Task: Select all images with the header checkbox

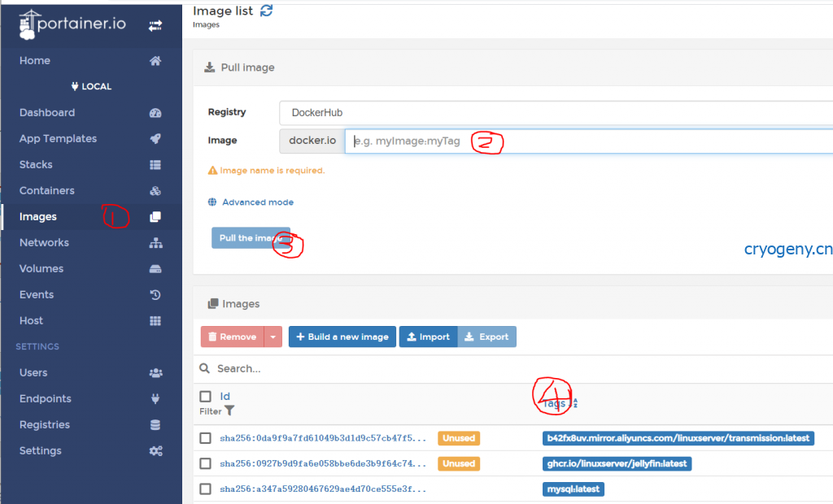Action: tap(206, 397)
